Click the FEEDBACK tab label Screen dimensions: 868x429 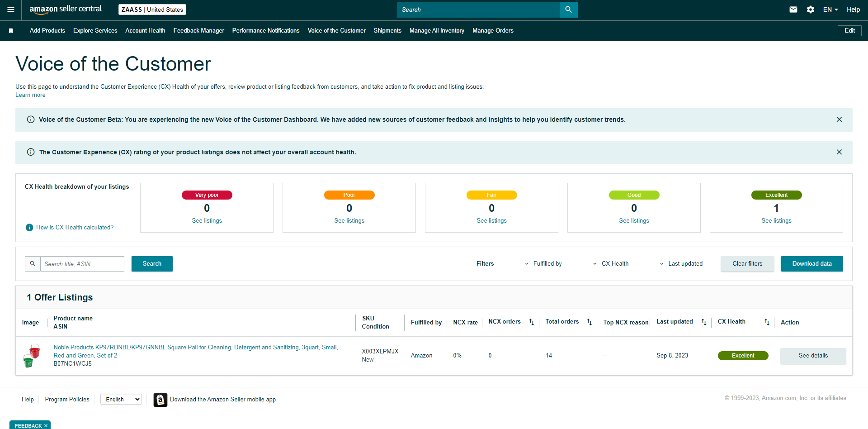28,426
